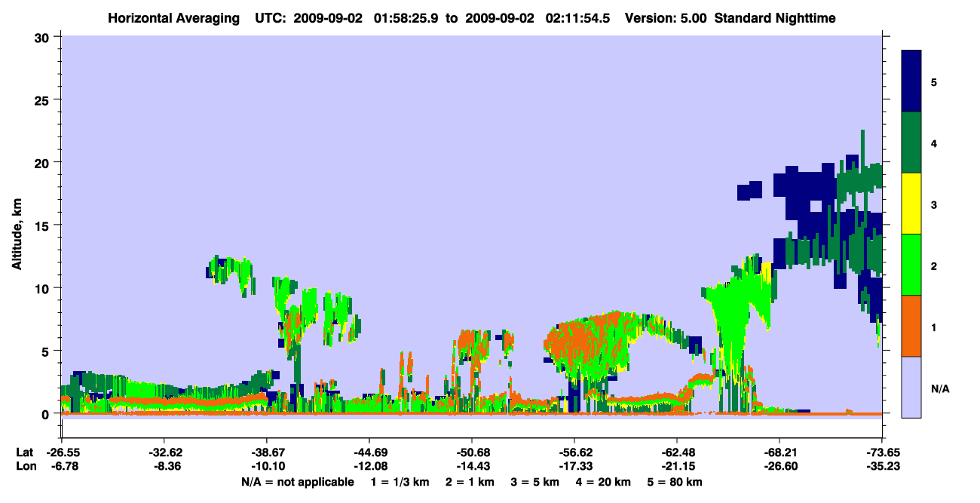Image resolution: width=980 pixels, height=503 pixels.
Task: Click the date '2009-09-02' before 01:58:25.9
Action: 329,17
